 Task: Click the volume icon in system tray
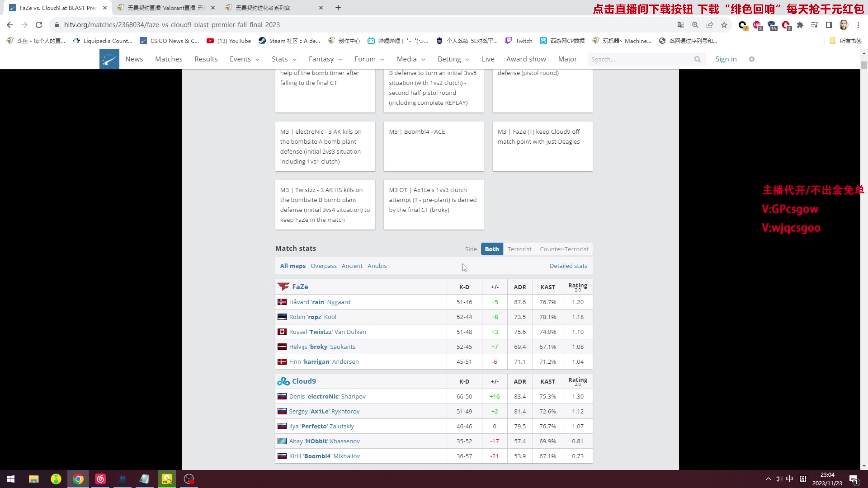778,479
